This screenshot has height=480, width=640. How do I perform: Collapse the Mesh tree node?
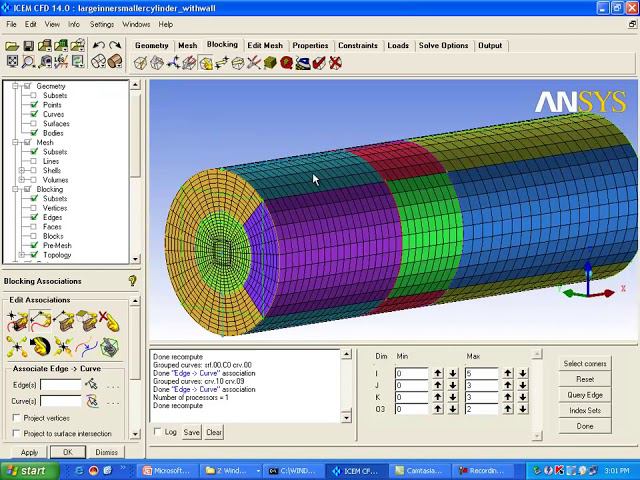pyautogui.click(x=16, y=142)
